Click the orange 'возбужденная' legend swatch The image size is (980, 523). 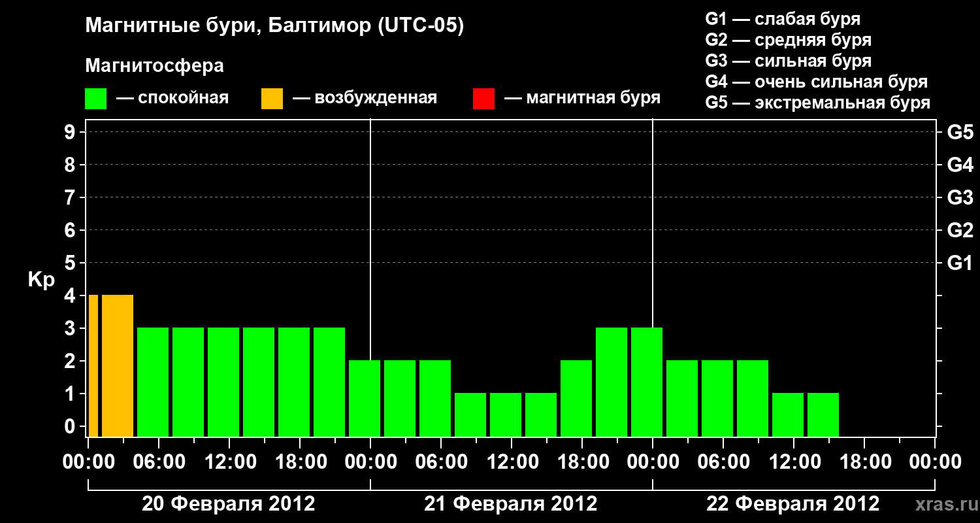pos(272,99)
